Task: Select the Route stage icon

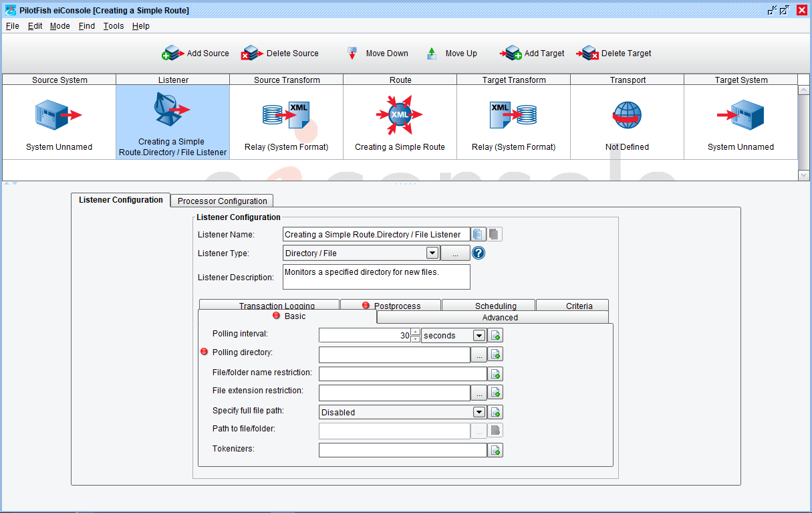Action: [x=400, y=115]
